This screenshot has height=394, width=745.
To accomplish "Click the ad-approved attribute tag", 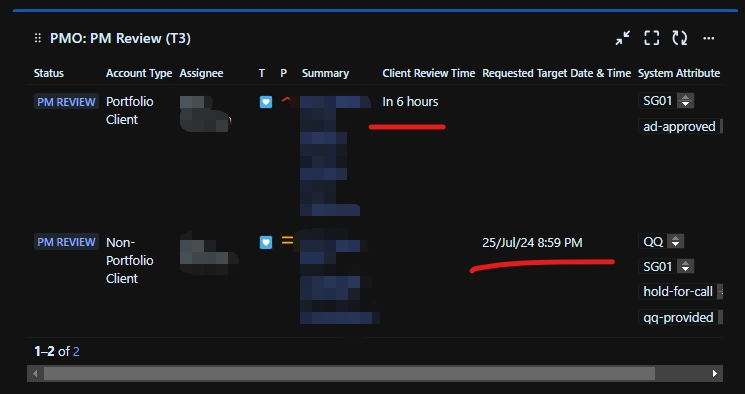I will (x=679, y=126).
